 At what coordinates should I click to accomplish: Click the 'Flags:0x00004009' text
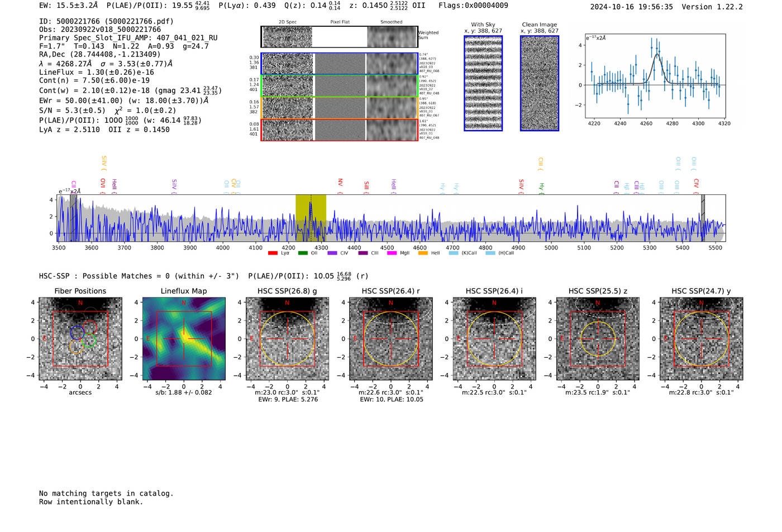tap(473, 6)
